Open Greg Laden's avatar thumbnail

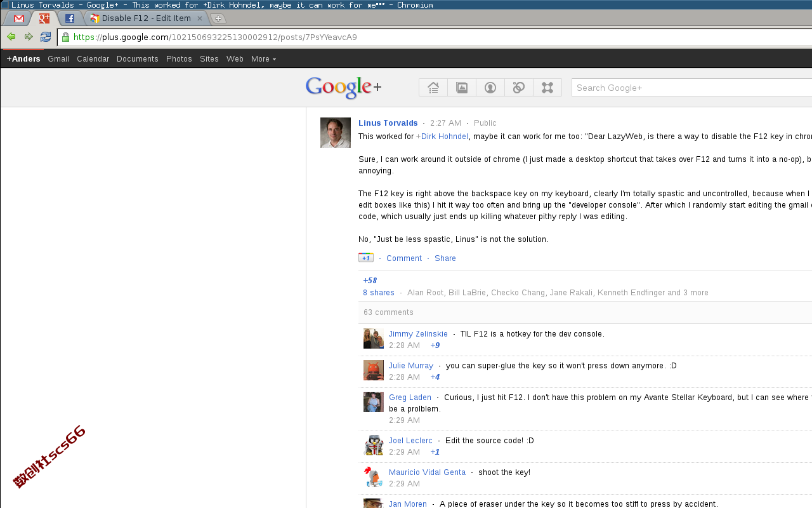[374, 402]
